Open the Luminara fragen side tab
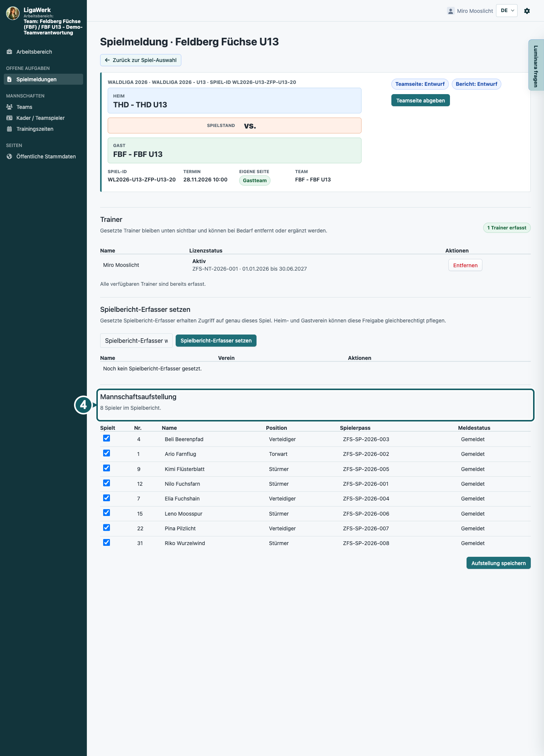 tap(536, 65)
